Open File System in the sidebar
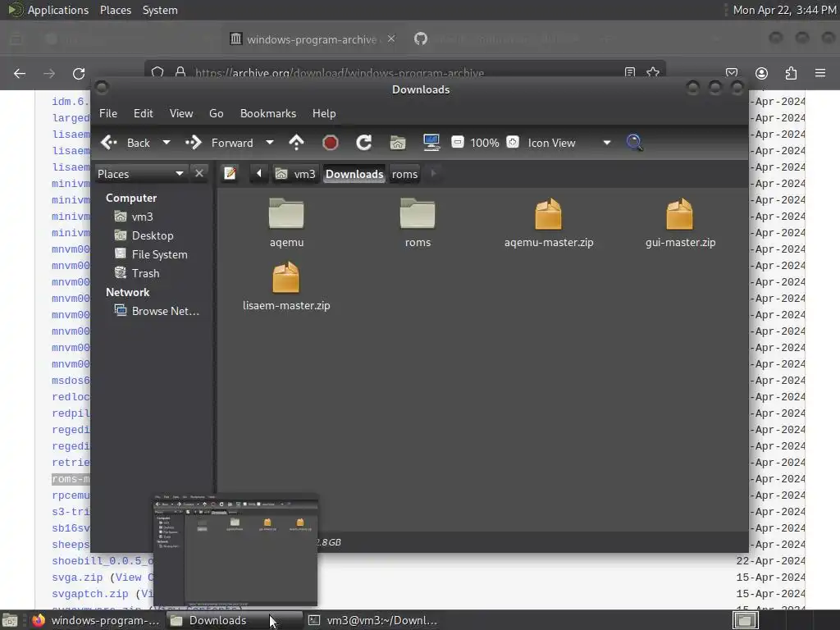Viewport: 840px width, 630px height. coord(151,254)
